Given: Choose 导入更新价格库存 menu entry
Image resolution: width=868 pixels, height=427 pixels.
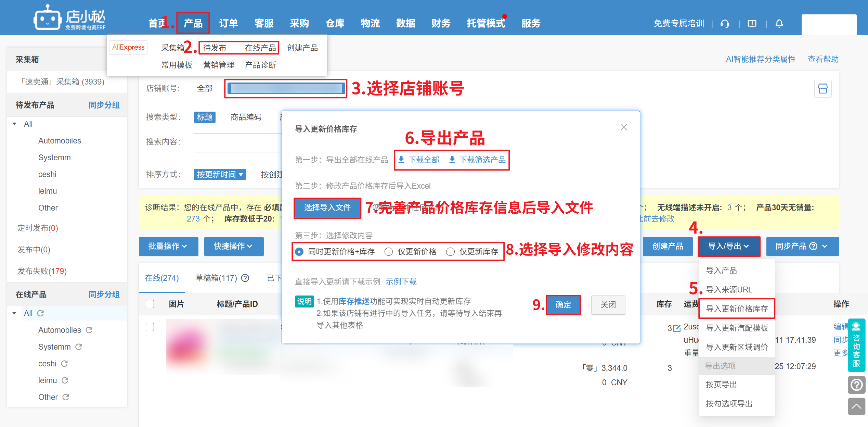Looking at the screenshot, I should [737, 309].
